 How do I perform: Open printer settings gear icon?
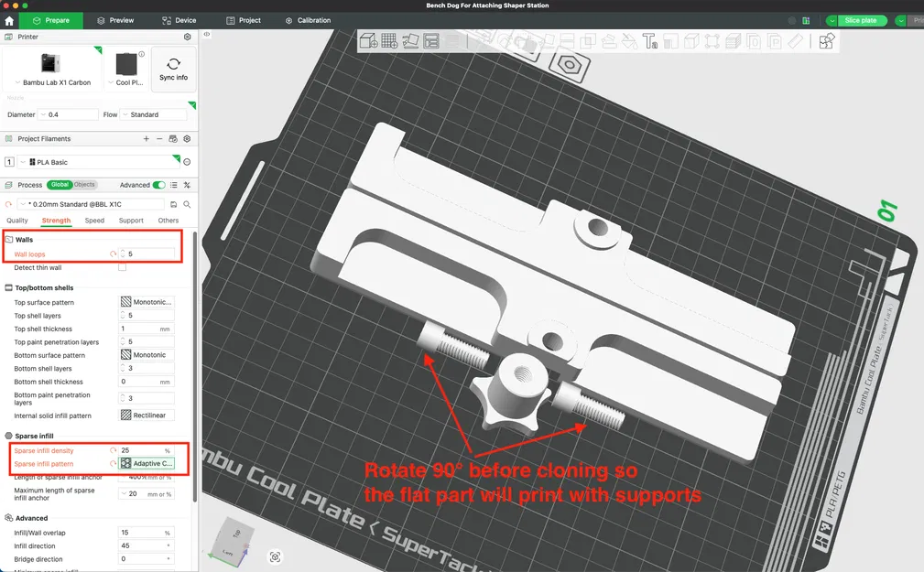pos(188,37)
